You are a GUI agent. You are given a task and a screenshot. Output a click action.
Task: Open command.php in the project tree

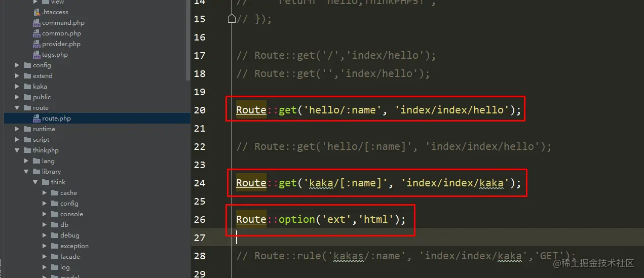[63, 23]
